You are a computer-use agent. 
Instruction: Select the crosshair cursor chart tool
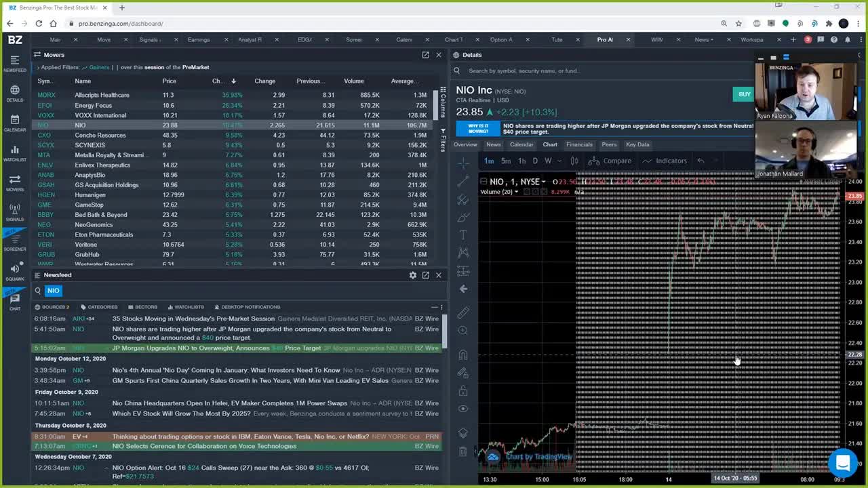pos(463,164)
